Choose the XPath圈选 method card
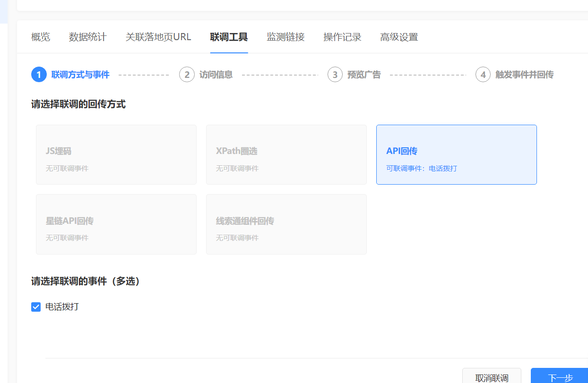Image resolution: width=588 pixels, height=383 pixels. coord(286,154)
